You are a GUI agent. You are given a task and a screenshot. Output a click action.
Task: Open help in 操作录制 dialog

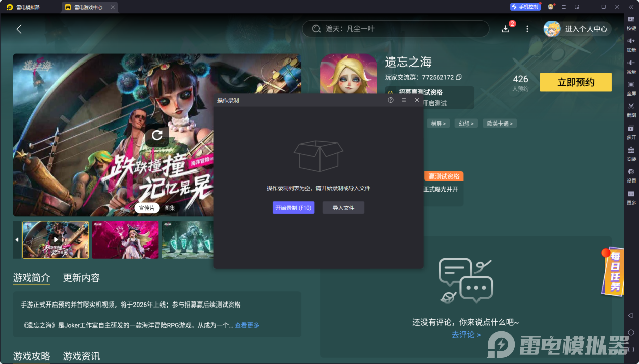point(391,100)
